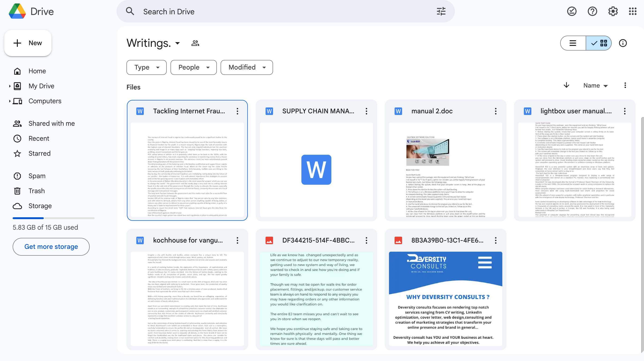Click image file icon of 8B3A39B0-13C1-4FE6

point(398,240)
